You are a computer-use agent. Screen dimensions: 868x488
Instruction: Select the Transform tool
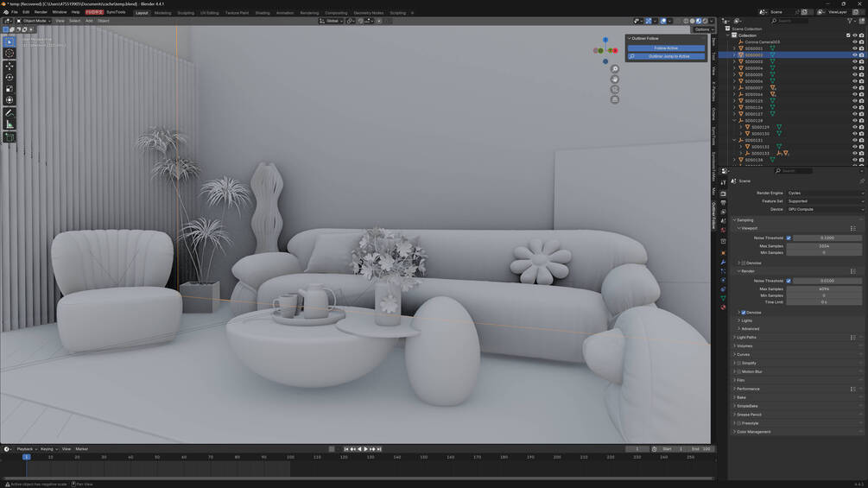click(x=10, y=100)
